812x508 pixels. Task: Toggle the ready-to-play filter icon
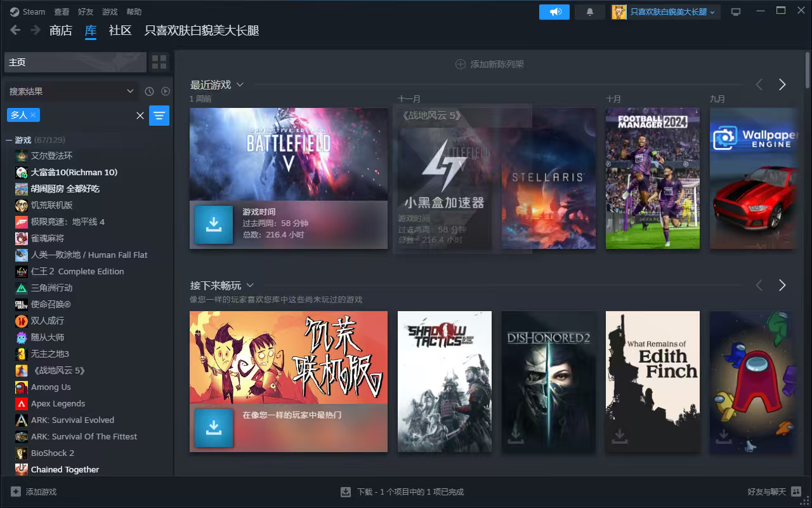click(x=166, y=91)
